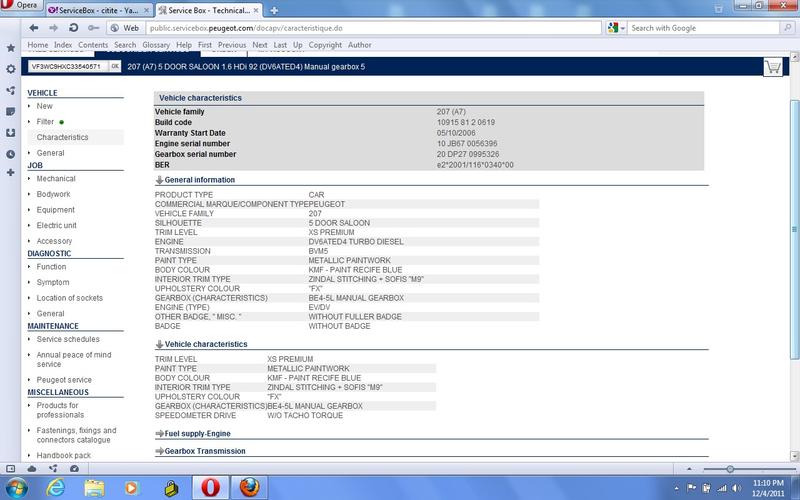
Task: Open the Opera menu button
Action: [21, 5]
